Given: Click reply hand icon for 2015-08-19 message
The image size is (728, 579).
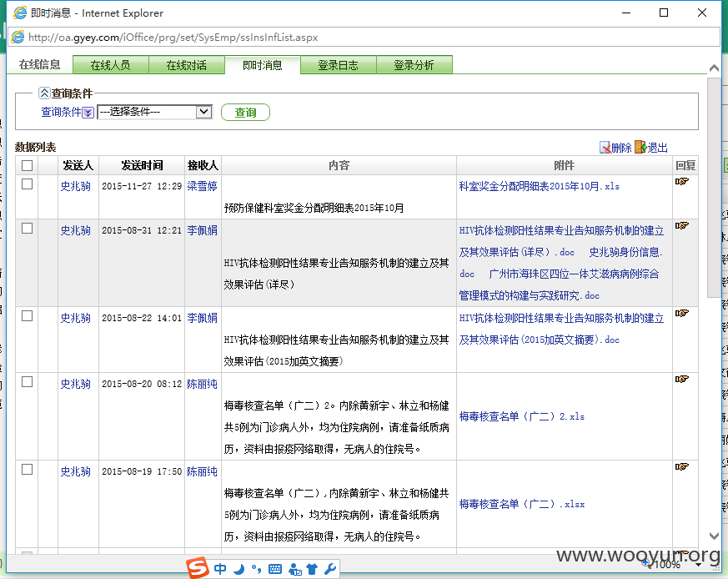Looking at the screenshot, I should 681,466.
